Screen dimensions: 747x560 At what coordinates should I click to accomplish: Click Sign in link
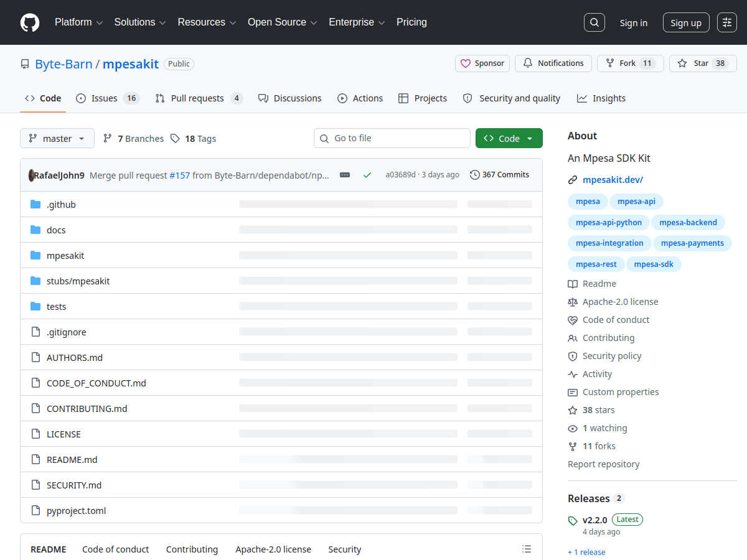point(633,23)
